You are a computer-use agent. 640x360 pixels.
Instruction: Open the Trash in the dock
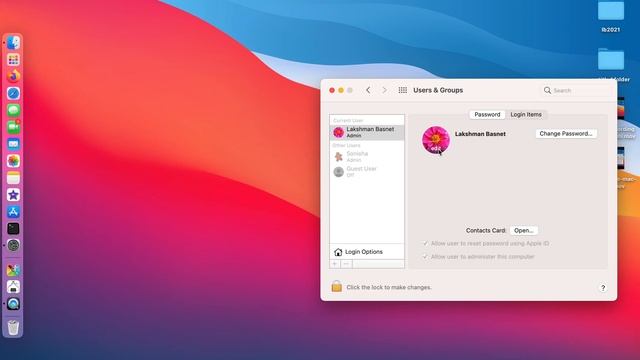click(13, 327)
